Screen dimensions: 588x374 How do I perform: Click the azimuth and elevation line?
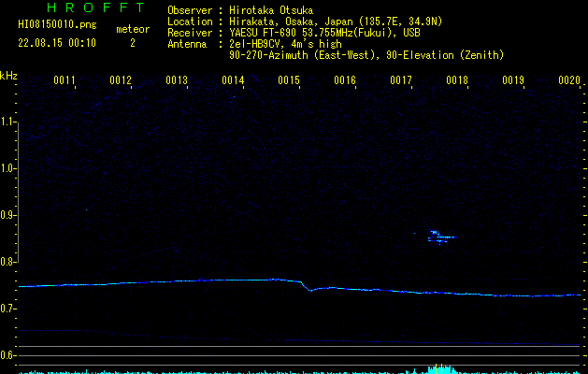366,55
